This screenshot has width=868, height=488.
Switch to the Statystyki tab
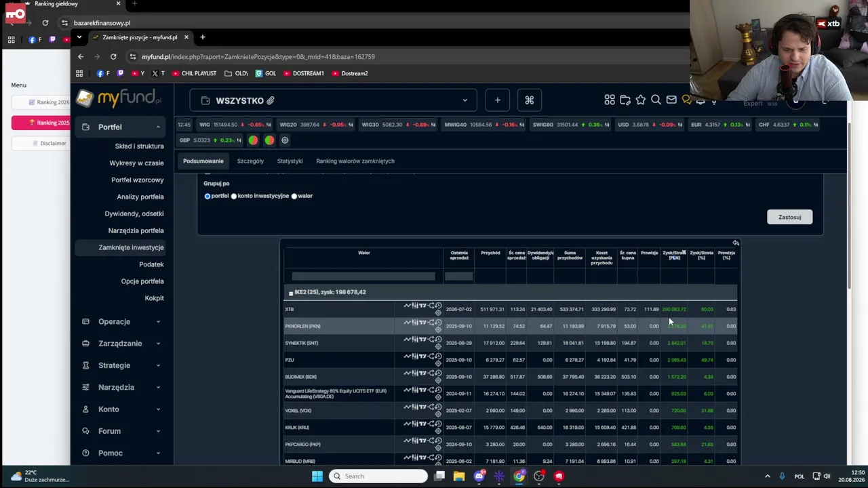290,161
